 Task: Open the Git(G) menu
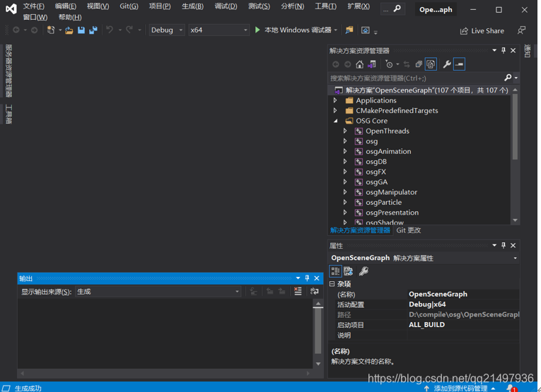(129, 6)
